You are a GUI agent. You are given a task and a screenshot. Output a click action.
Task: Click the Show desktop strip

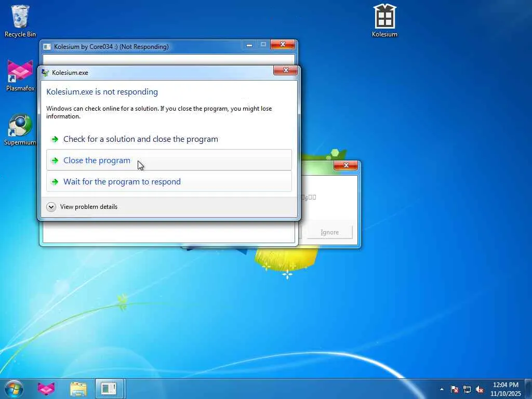click(x=528, y=389)
